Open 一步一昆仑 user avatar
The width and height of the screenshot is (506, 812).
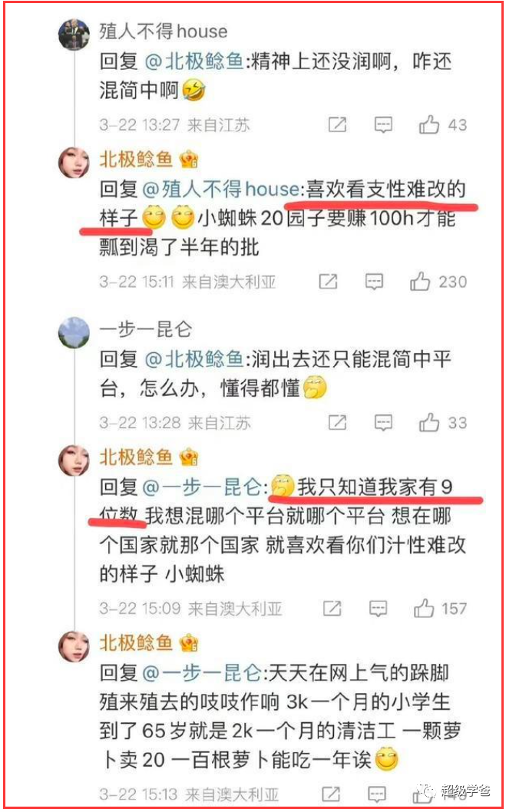(74, 332)
